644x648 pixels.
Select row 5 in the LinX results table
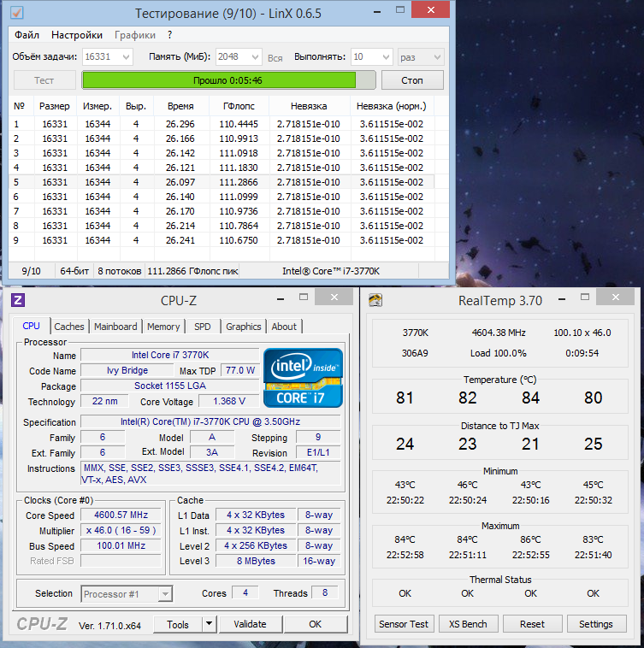click(x=222, y=182)
